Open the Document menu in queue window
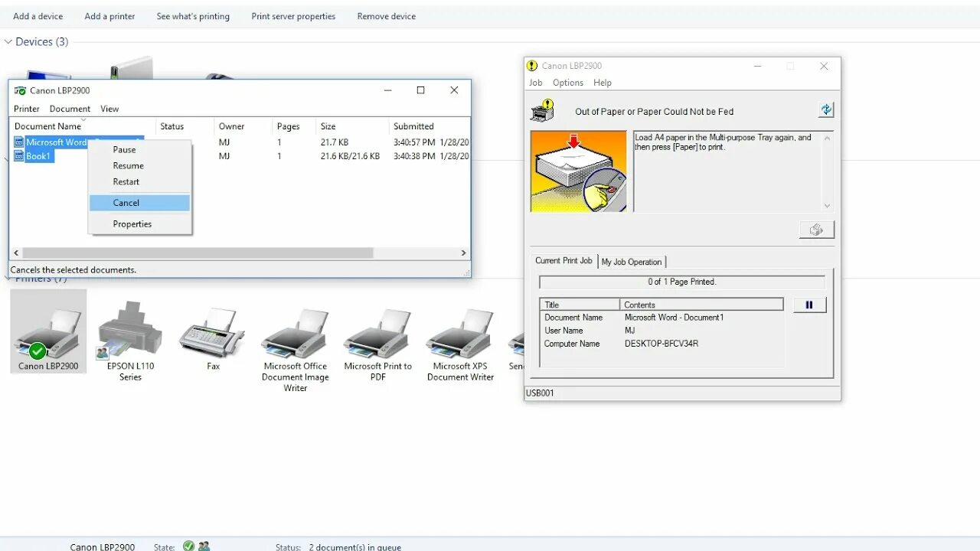 70,109
